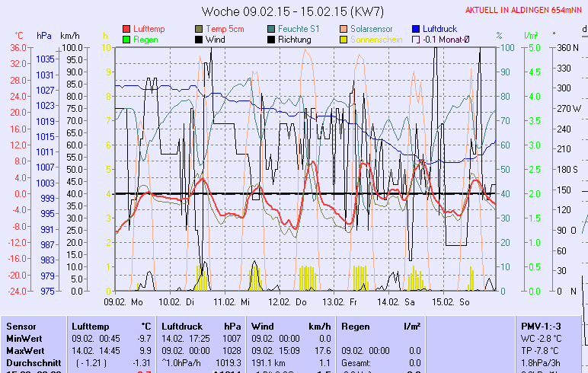The height and width of the screenshot is (373, 588).
Task: Toggle the -0.1 Monat-Ø checkbox
Action: point(417,40)
